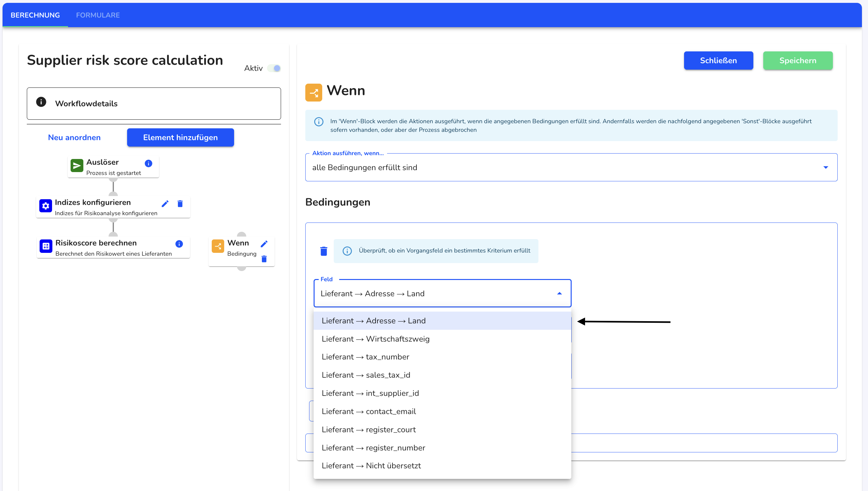
Task: Show info for the Auslöser node
Action: [148, 163]
